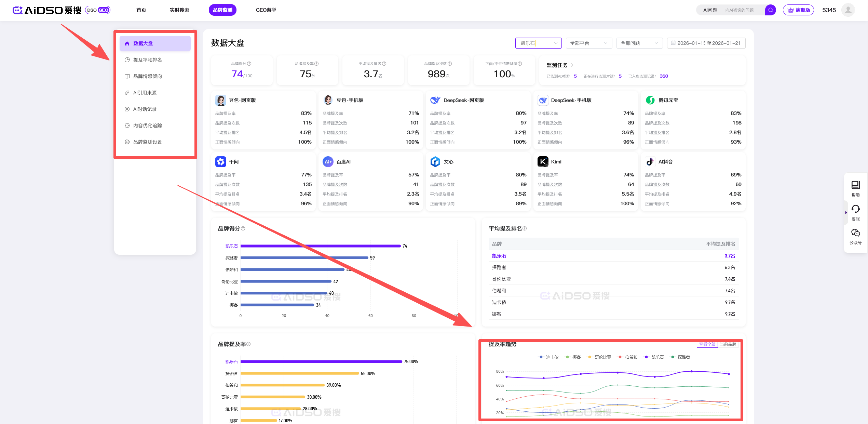Select 查看全部 in trend chart

(x=707, y=344)
